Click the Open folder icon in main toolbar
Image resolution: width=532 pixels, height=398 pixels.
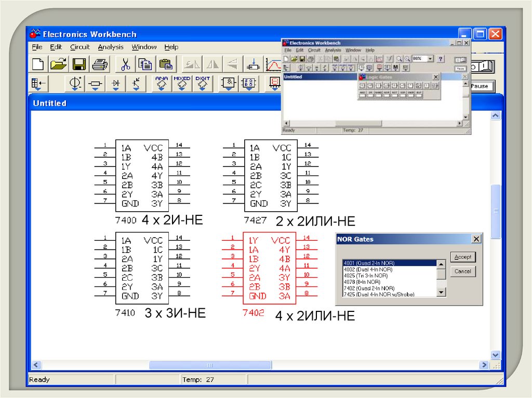pos(58,64)
